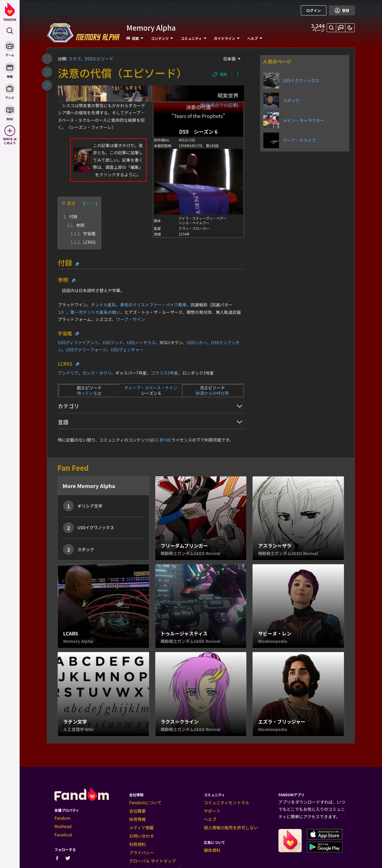The height and width of the screenshot is (868, 382).
Task: Open the sidebar search magnifier
Action: pos(10,31)
